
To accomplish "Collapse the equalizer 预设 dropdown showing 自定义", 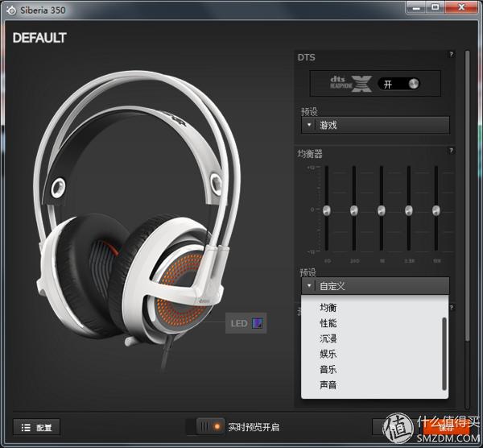I will tap(375, 286).
